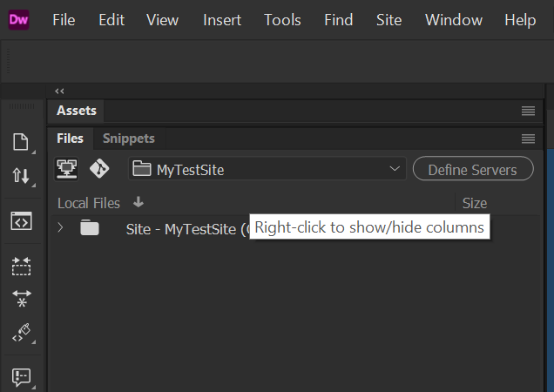554x392 pixels.
Task: Click the Define Servers button
Action: [x=473, y=170]
